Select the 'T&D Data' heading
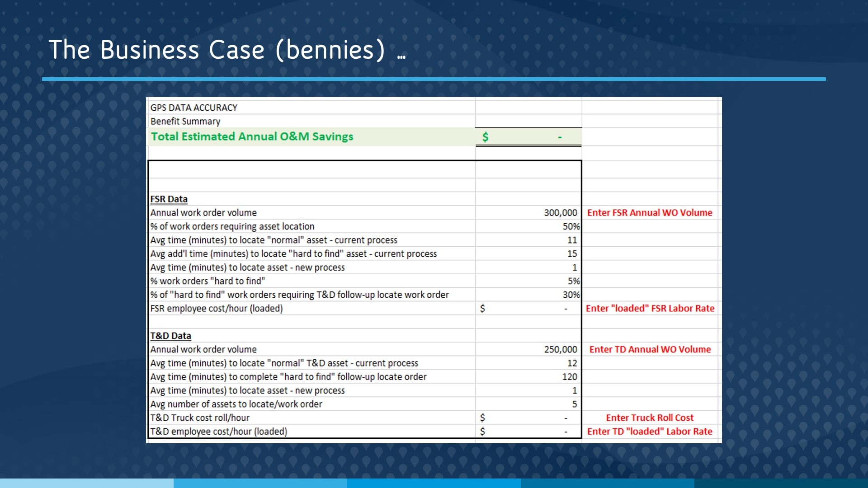Screen dimensions: 868x488 pos(170,336)
